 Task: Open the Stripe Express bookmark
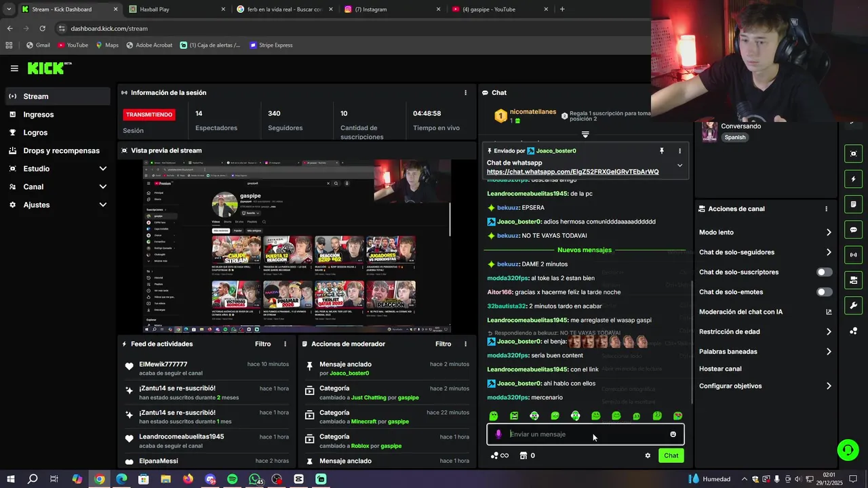coord(271,45)
